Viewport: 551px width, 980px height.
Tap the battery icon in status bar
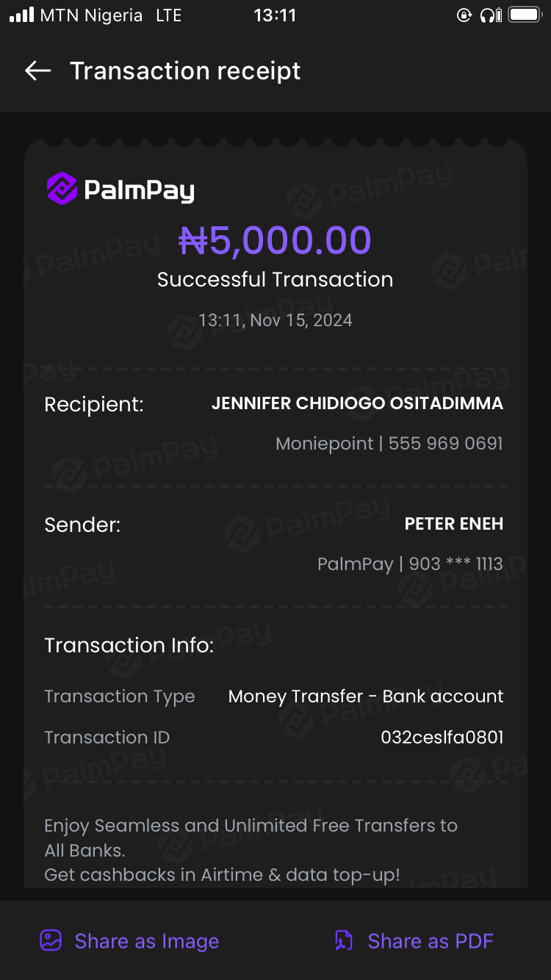click(x=525, y=15)
